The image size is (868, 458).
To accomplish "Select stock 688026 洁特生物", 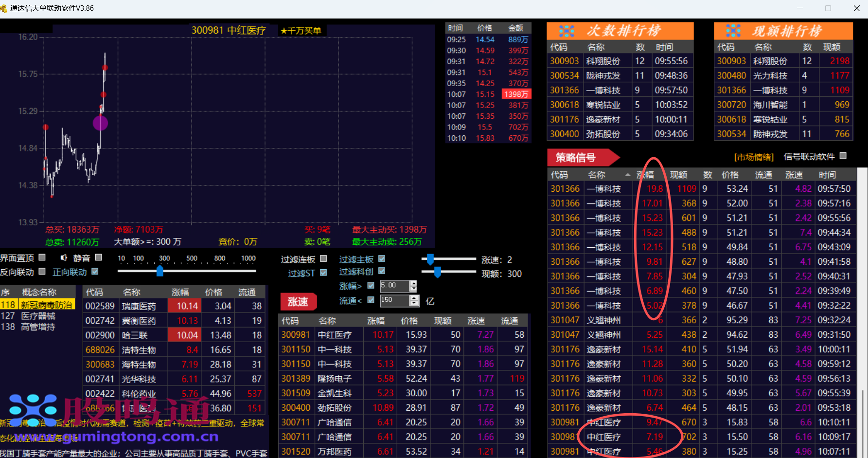I will pyautogui.click(x=174, y=350).
